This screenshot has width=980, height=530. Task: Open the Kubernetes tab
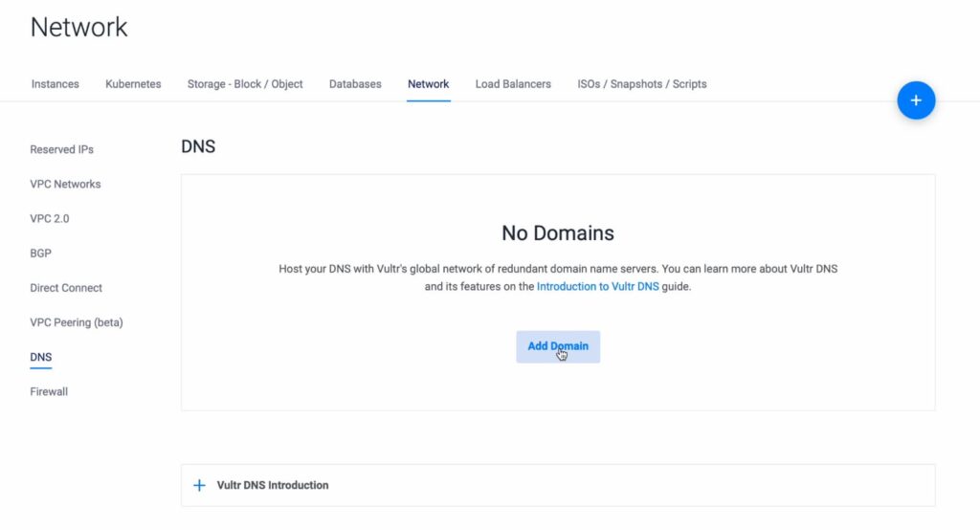(x=133, y=84)
